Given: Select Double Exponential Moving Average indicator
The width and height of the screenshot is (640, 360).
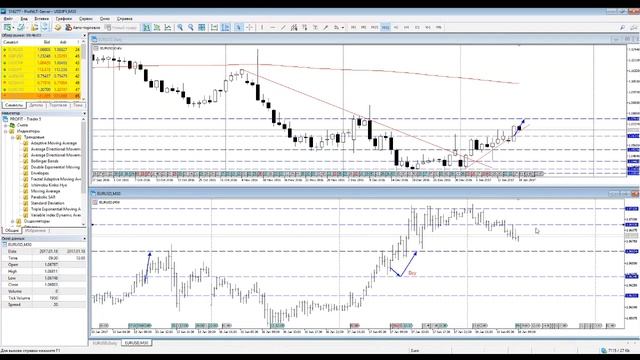Looking at the screenshot, I should tap(55, 167).
